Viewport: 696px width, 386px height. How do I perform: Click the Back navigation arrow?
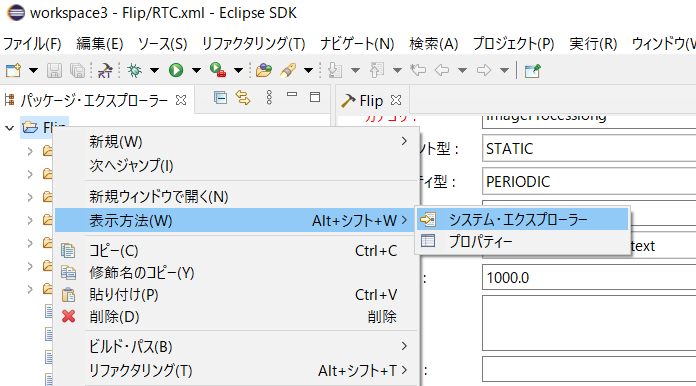(x=442, y=70)
